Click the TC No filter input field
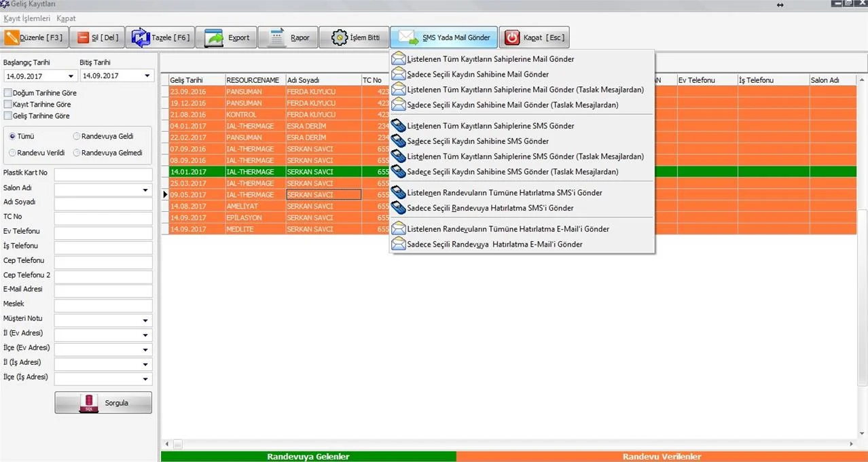The image size is (868, 462). click(103, 219)
